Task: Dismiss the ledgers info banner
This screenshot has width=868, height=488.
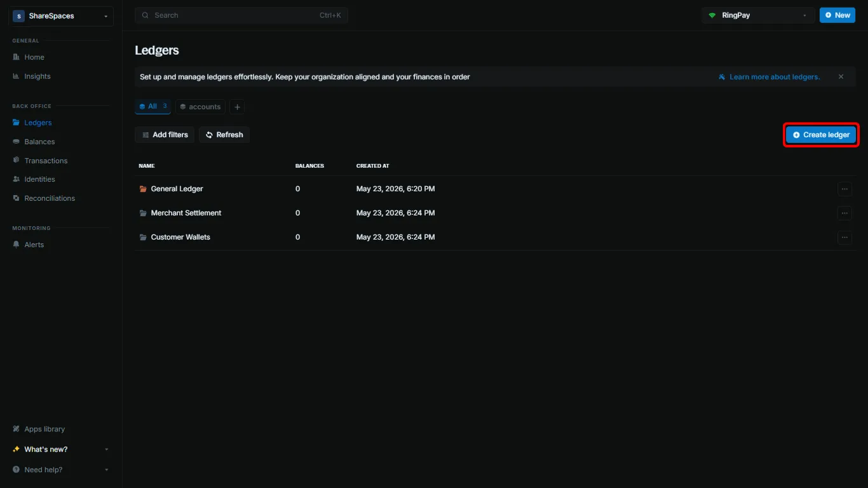Action: tap(841, 77)
